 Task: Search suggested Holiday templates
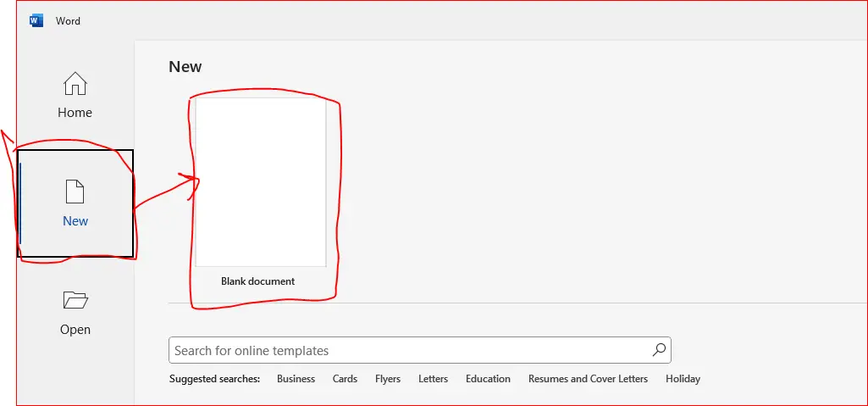point(683,379)
